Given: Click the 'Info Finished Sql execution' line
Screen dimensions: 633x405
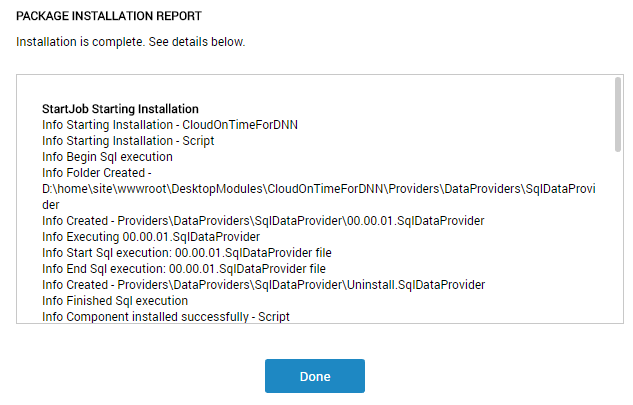Looking at the screenshot, I should point(115,300).
